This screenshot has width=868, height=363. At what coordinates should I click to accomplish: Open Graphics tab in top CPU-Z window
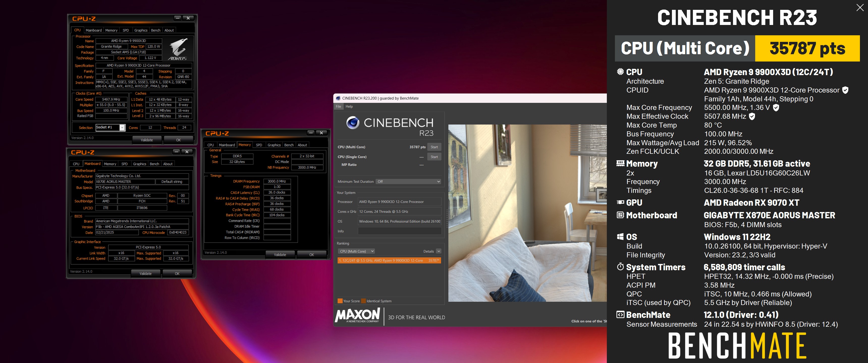point(141,30)
